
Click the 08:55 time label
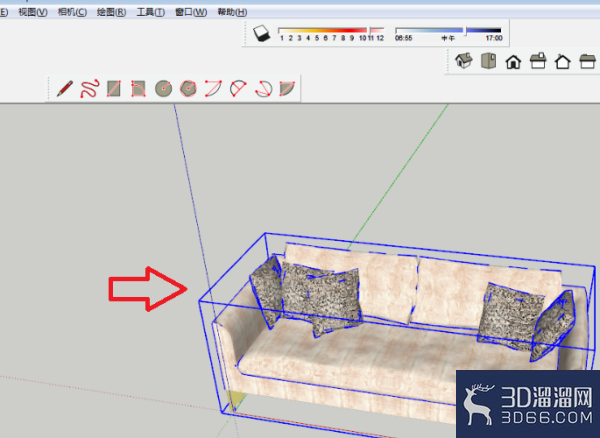click(x=404, y=38)
